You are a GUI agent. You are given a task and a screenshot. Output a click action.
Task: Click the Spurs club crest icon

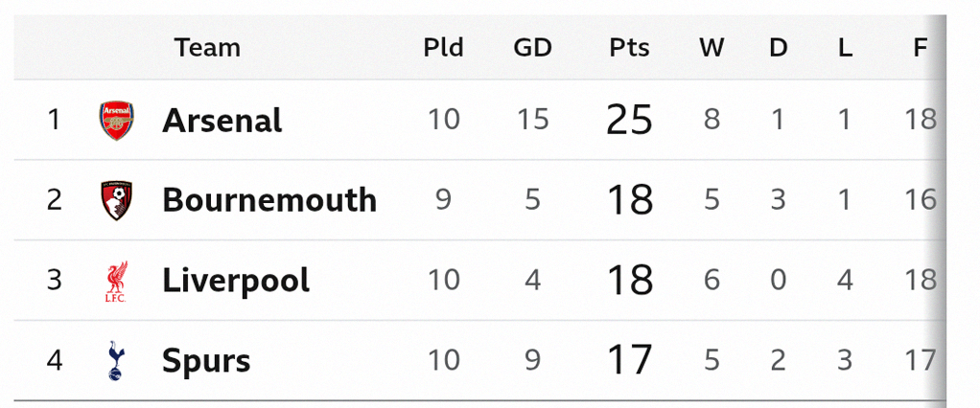[116, 361]
